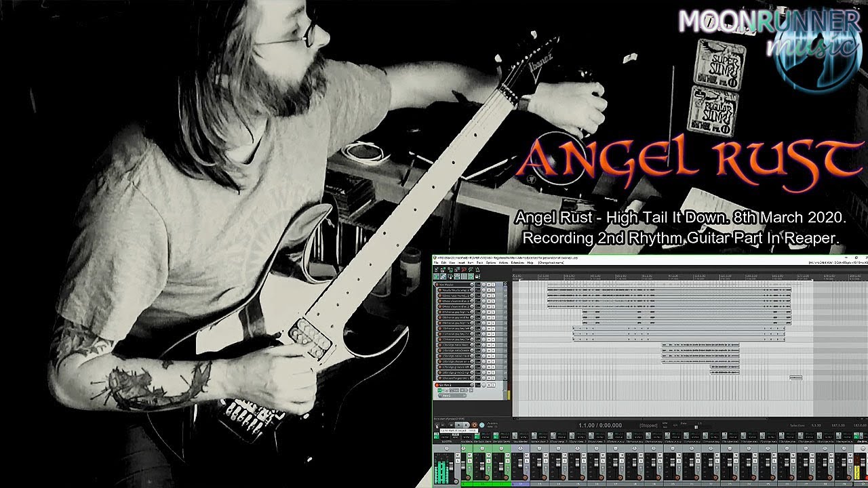Image resolution: width=868 pixels, height=488 pixels.
Task: Click the purple mixer strip's volume fader
Action: click(x=520, y=463)
